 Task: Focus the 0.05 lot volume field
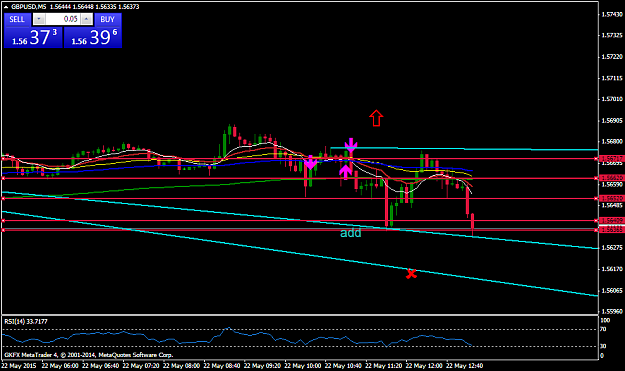63,19
